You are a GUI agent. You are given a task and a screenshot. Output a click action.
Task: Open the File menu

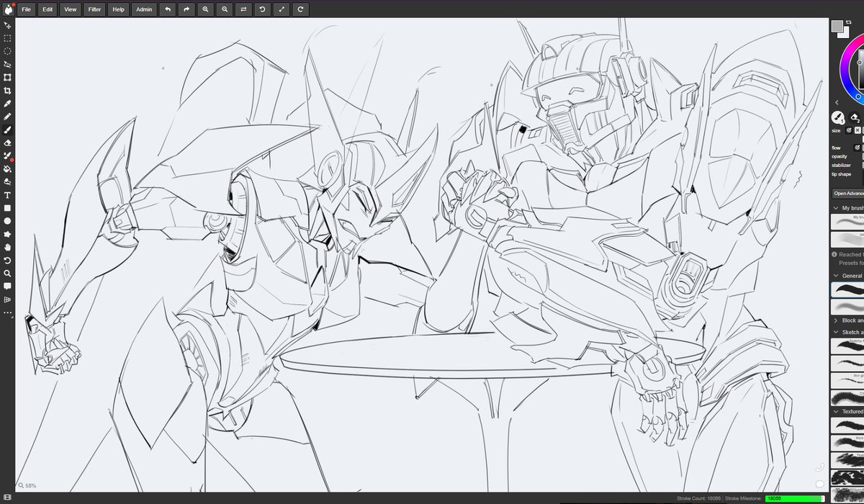26,9
